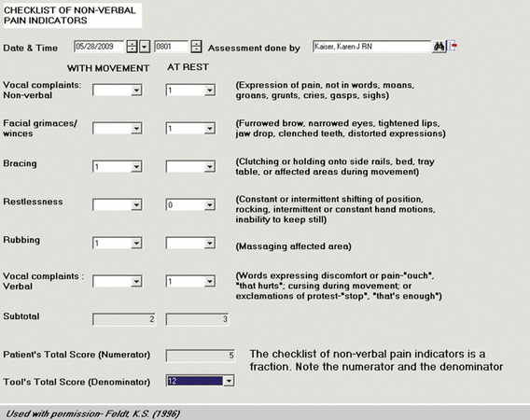Open Rubbing With Movement dropdown
The image size is (530, 420).
click(117, 244)
